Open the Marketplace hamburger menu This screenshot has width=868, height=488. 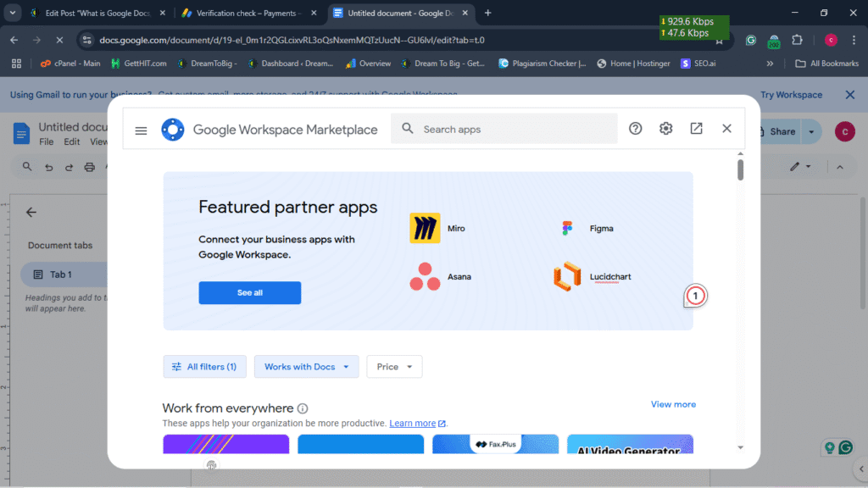coord(141,130)
